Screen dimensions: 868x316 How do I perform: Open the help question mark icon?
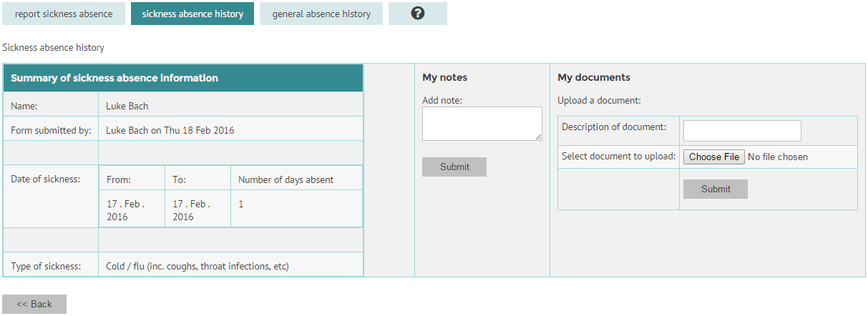coord(418,14)
